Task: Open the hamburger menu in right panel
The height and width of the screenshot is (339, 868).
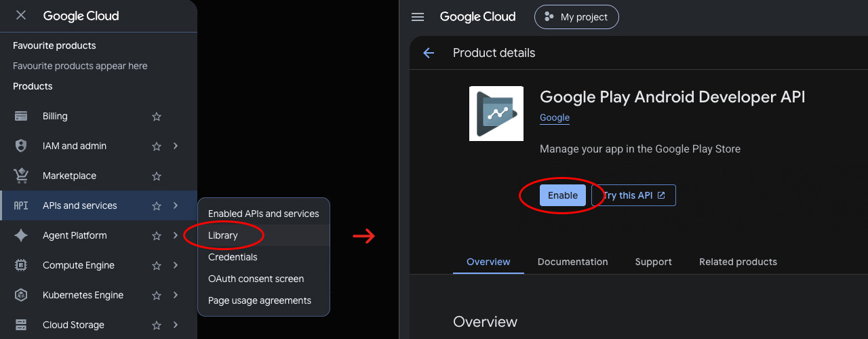Action: point(418,17)
